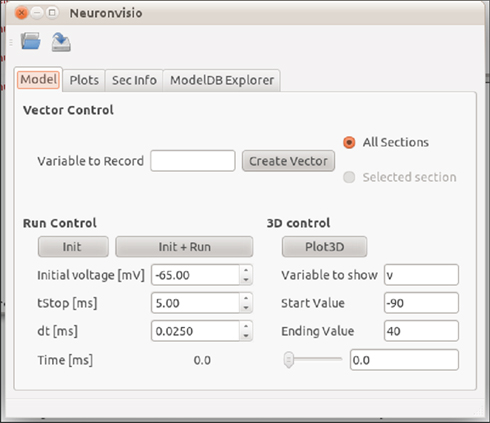Viewport: 490px width, 423px height.
Task: Switch to the Plots tab
Action: [x=84, y=80]
